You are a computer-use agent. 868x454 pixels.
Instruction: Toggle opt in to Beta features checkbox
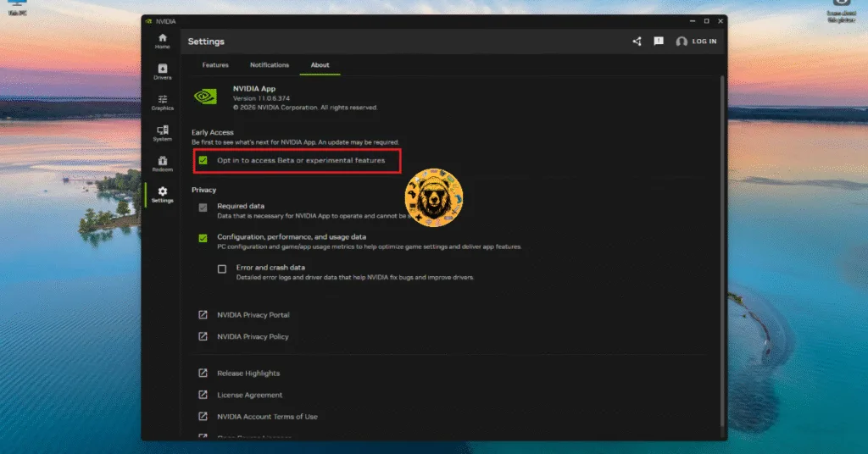point(203,160)
